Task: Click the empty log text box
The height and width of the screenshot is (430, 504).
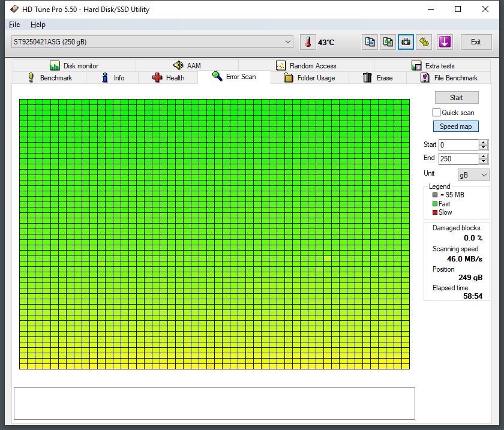Action: click(x=214, y=404)
